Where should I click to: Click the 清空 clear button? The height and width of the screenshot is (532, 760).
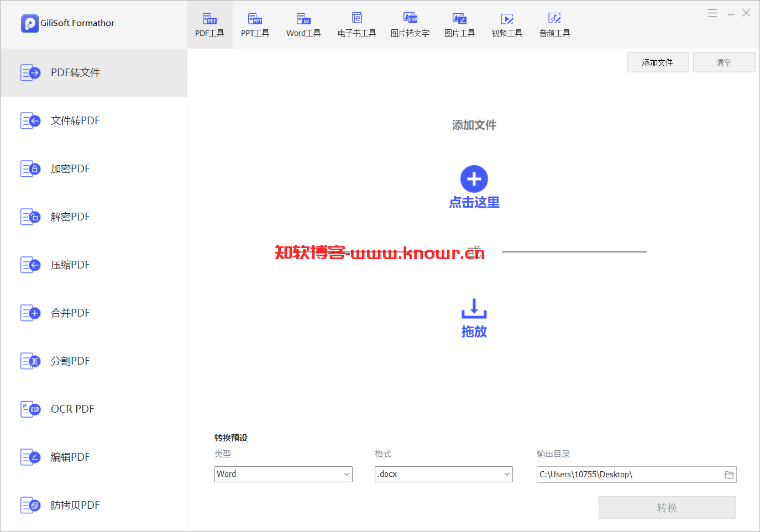724,62
